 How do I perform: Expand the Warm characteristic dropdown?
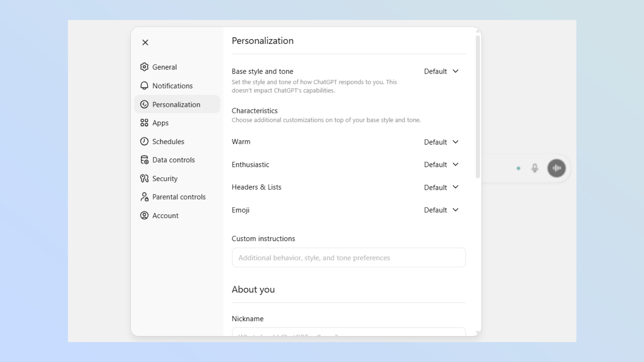(x=441, y=142)
